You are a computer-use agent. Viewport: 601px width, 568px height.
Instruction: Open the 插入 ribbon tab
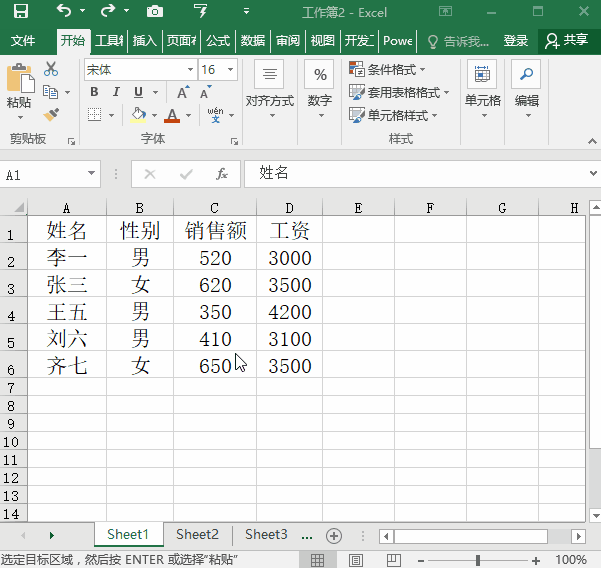(145, 41)
